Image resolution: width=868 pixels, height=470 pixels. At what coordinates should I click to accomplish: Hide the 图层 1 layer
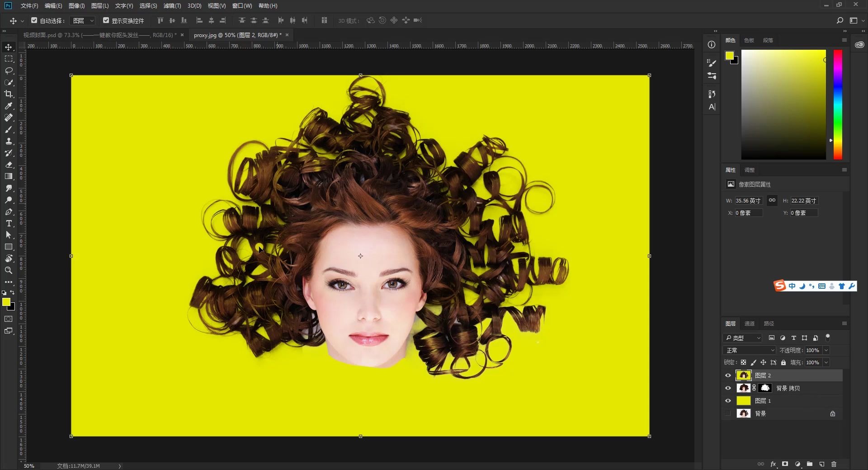tap(728, 401)
